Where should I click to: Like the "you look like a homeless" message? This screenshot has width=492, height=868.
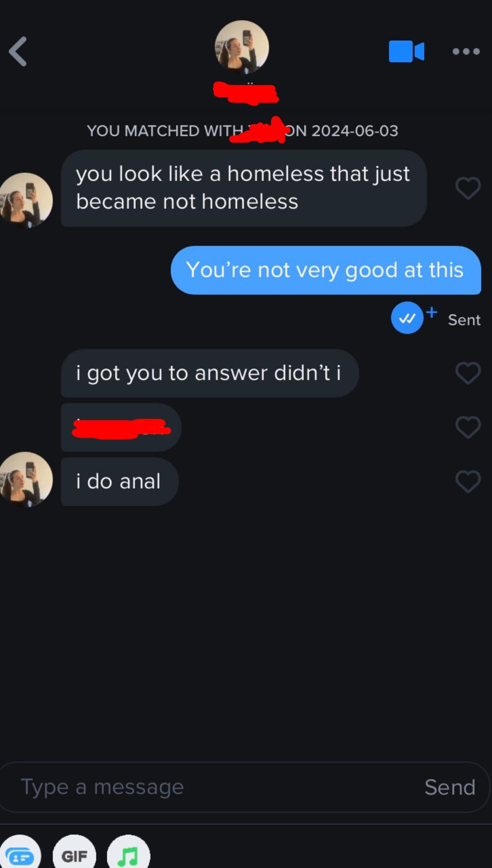468,188
